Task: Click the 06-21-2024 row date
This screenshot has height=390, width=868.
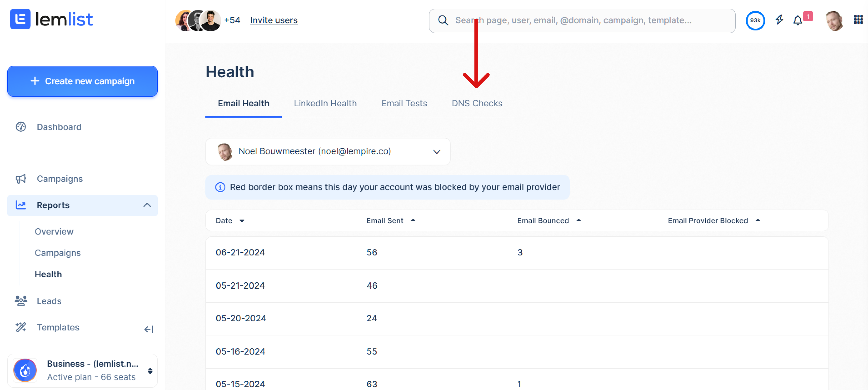Action: tap(240, 252)
